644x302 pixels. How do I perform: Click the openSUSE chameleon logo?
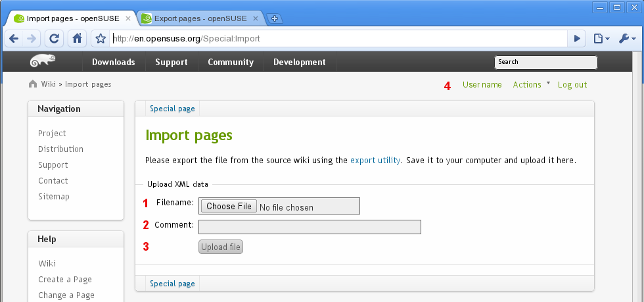tap(43, 61)
